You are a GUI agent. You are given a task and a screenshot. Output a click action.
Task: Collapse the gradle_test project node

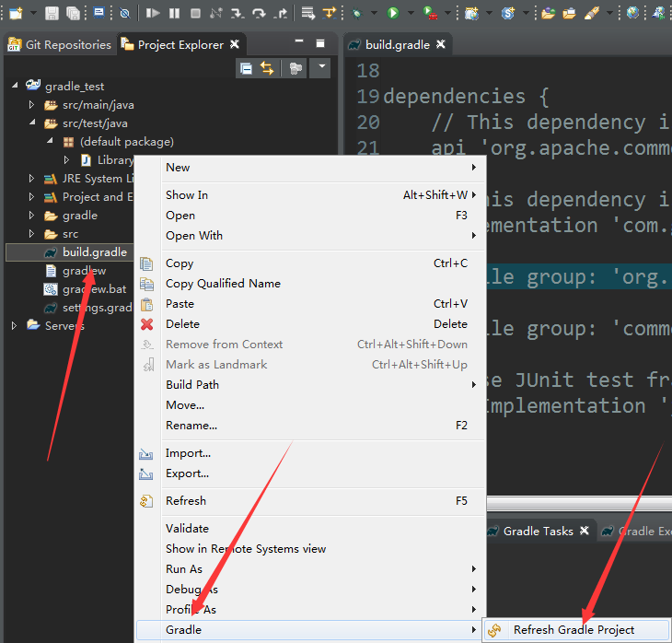15,86
